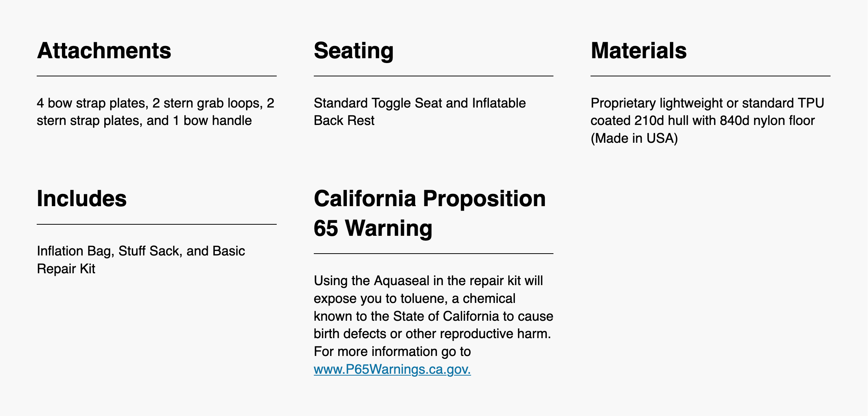This screenshot has height=416, width=868.
Task: Click the Seating section heading
Action: click(x=353, y=50)
